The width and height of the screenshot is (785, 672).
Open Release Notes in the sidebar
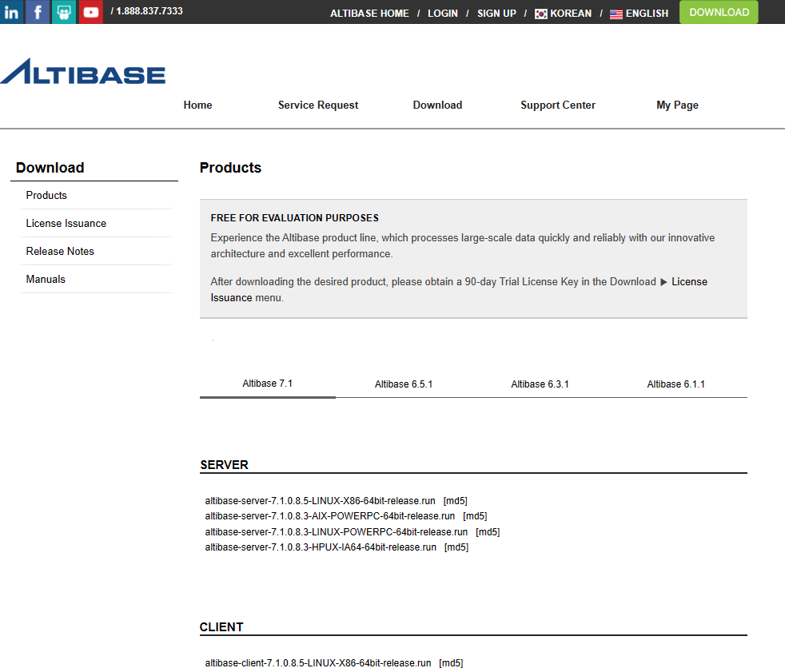point(60,251)
